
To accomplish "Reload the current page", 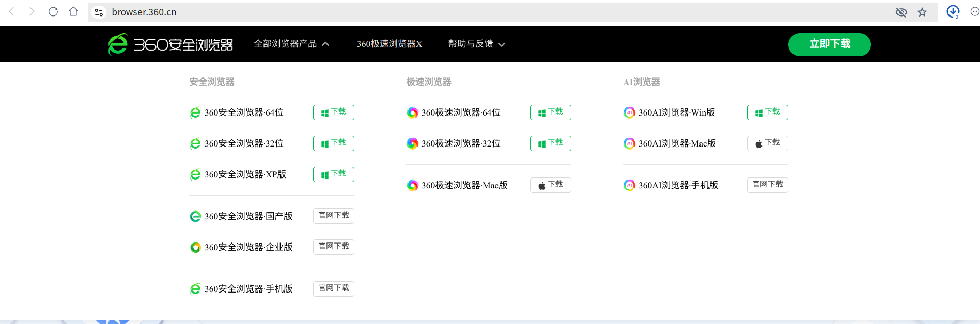I will click(x=53, y=12).
